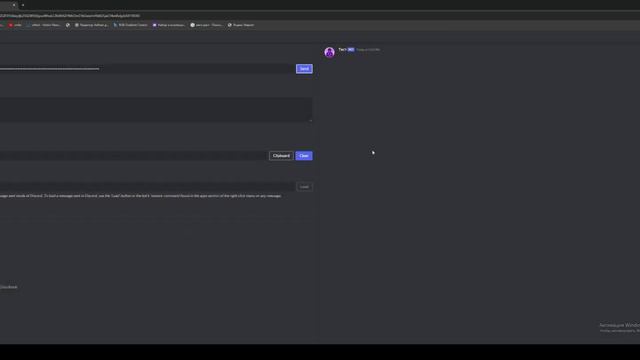Open the Discohook link at bottom left

pos(9,287)
